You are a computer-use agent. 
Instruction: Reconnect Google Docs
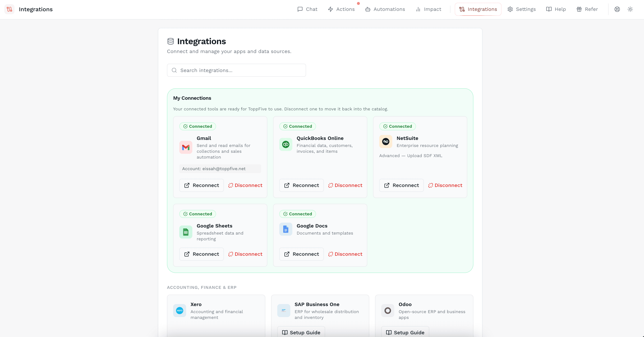click(x=301, y=254)
